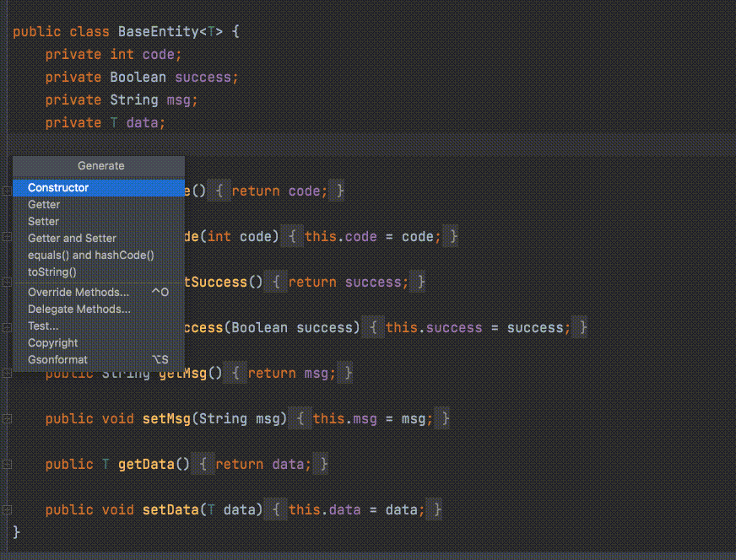736x560 pixels.
Task: Collapse the getData method fold marker
Action: 7,464
